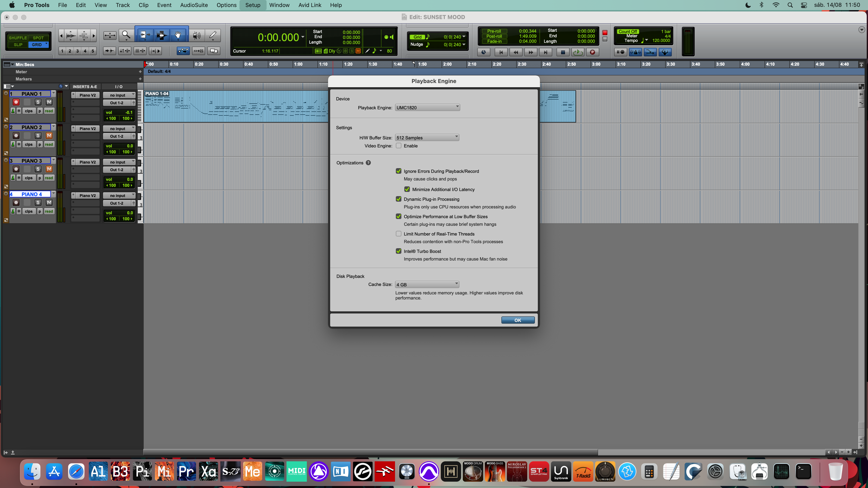This screenshot has height=488, width=868.
Task: Open the Optimizations help question mark
Action: coord(368,163)
